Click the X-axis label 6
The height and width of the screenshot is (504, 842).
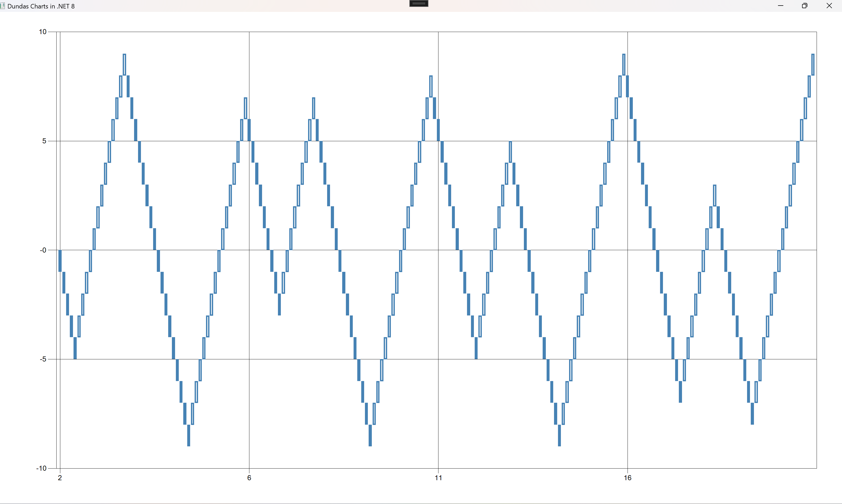[x=249, y=478]
